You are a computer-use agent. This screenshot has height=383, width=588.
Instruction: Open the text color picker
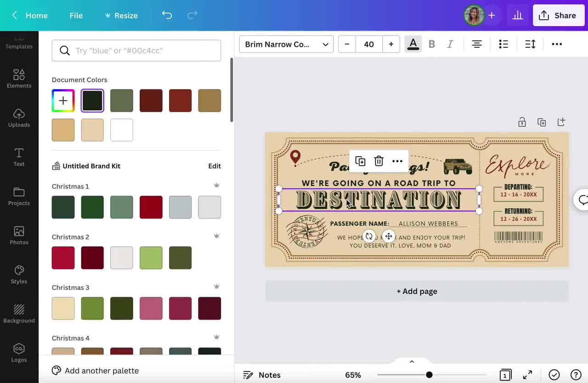click(x=413, y=44)
